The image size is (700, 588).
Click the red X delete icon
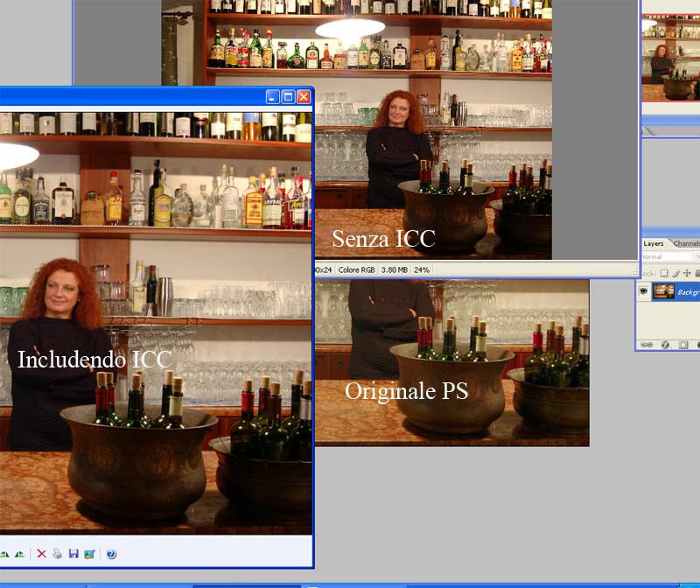click(41, 554)
